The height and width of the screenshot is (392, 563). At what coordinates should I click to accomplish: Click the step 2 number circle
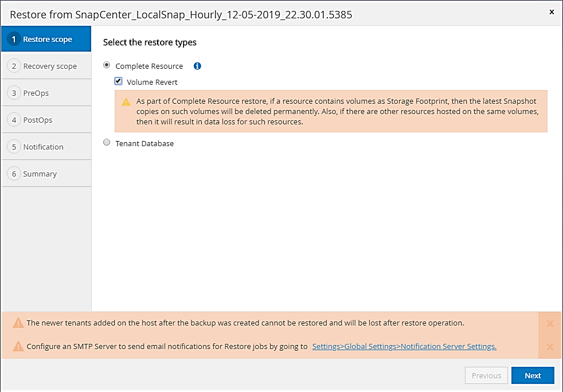[x=14, y=66]
